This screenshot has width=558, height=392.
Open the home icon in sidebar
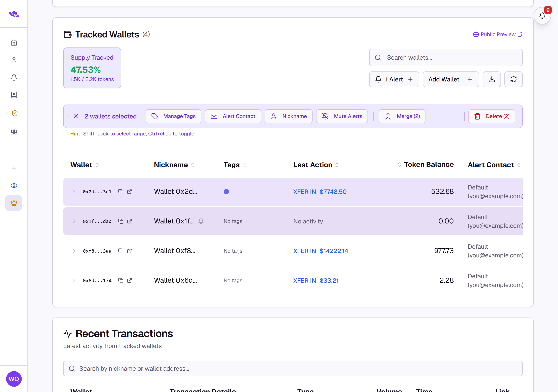click(14, 42)
